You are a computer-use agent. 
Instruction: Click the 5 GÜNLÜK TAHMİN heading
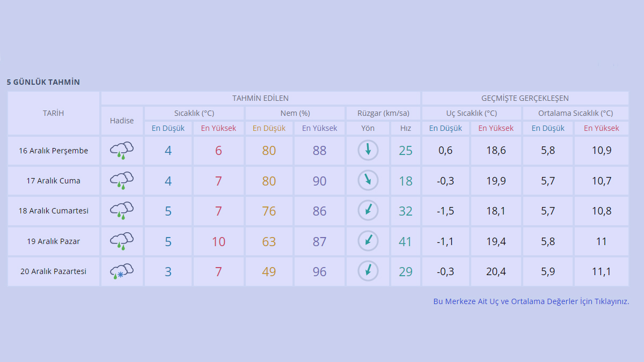coord(43,82)
